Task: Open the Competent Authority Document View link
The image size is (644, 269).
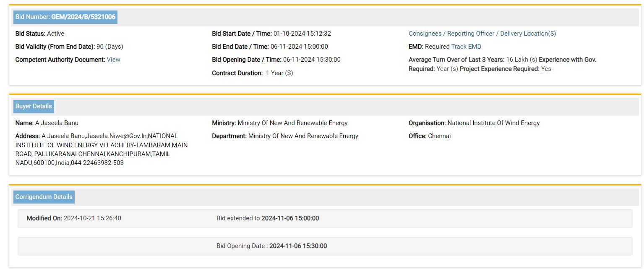Action: pyautogui.click(x=113, y=60)
